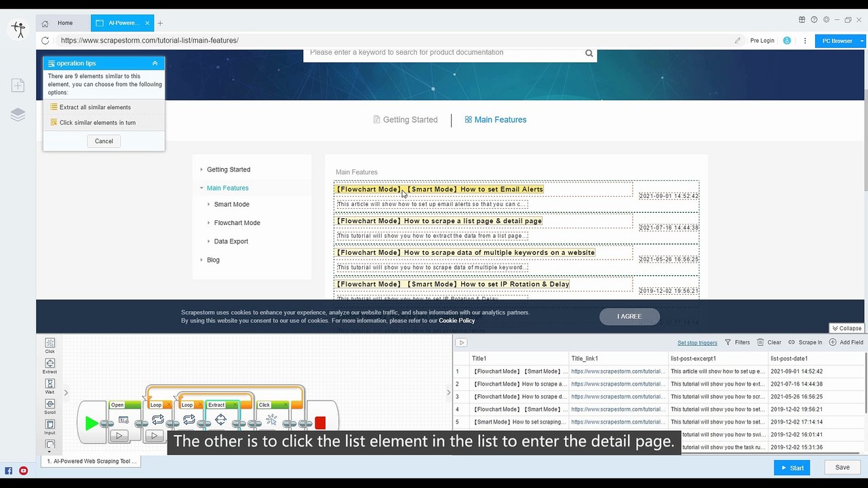The width and height of the screenshot is (868, 488).
Task: Clear the extracted data
Action: click(x=769, y=343)
